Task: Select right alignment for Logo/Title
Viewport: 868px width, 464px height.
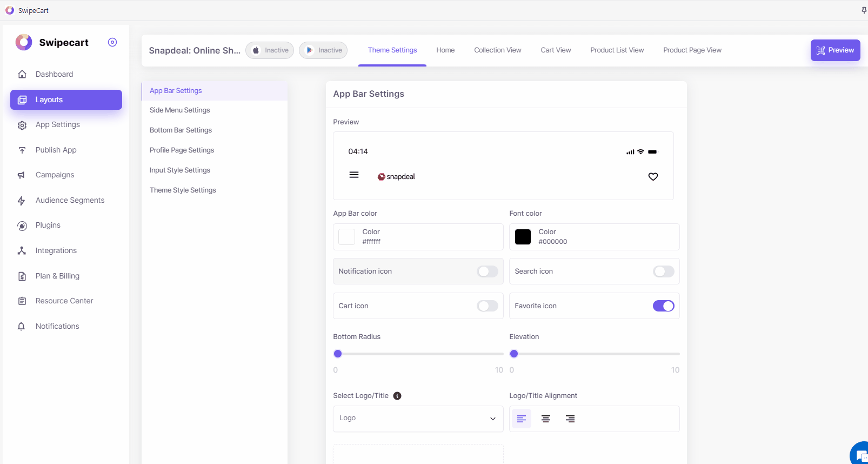Action: (570, 419)
